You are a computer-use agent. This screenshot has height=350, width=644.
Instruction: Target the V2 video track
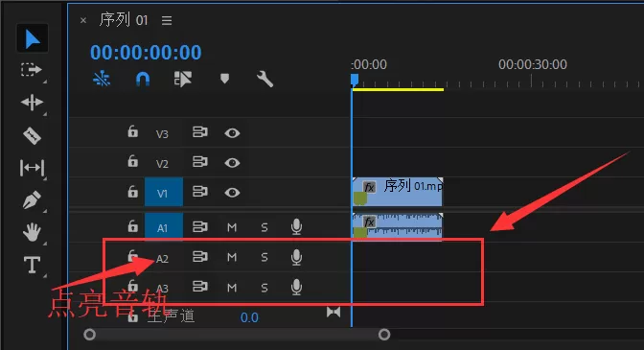pyautogui.click(x=162, y=164)
